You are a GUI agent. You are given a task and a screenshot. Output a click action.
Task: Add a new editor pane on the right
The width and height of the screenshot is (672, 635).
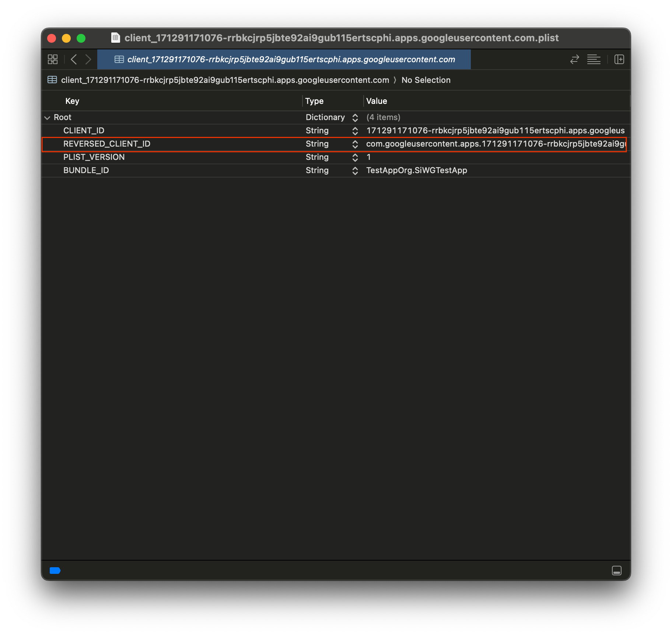619,59
